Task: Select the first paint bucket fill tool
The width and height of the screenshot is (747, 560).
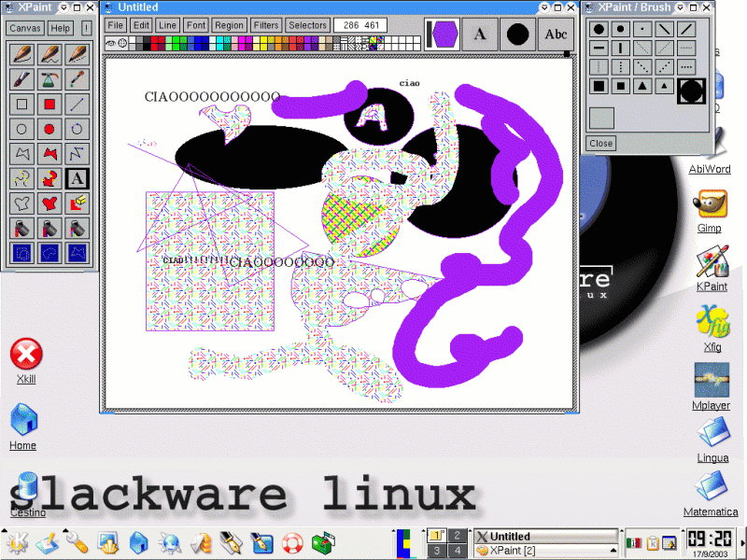Action: (x=21, y=228)
